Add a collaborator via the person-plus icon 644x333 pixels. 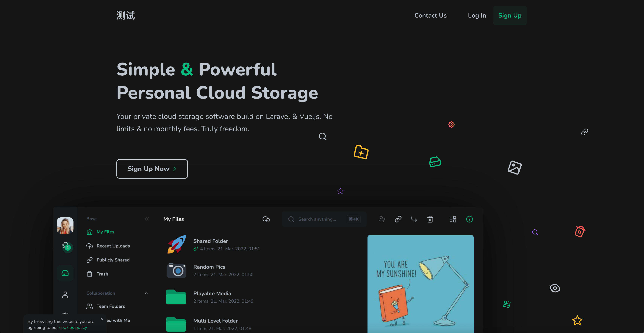click(x=382, y=219)
